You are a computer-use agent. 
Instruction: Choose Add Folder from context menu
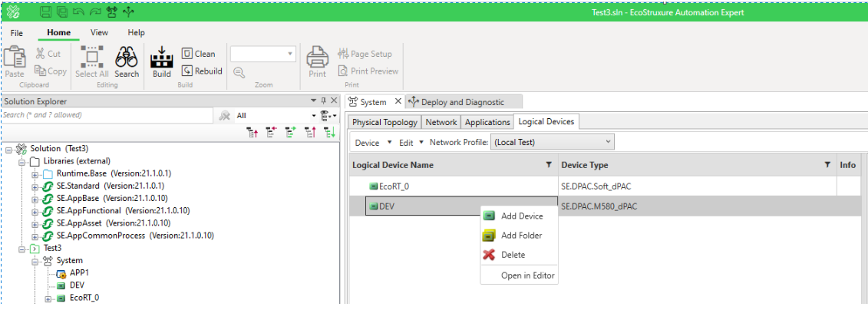[x=520, y=236]
